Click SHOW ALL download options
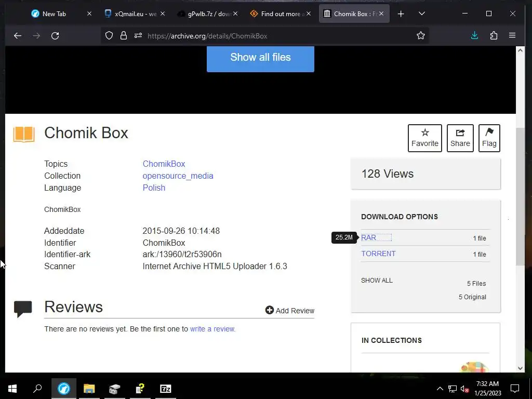Image resolution: width=532 pixels, height=399 pixels. (x=377, y=280)
